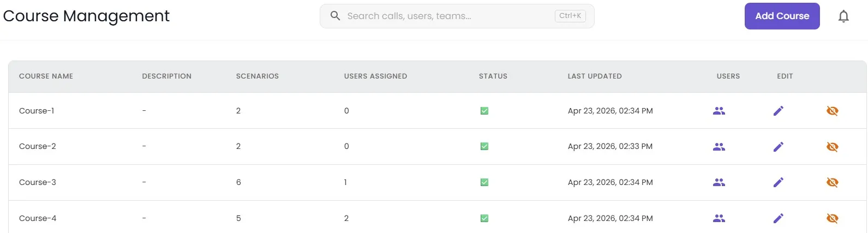The width and height of the screenshot is (868, 233).
Task: Hide Course-2 using eye icon
Action: [x=832, y=147]
